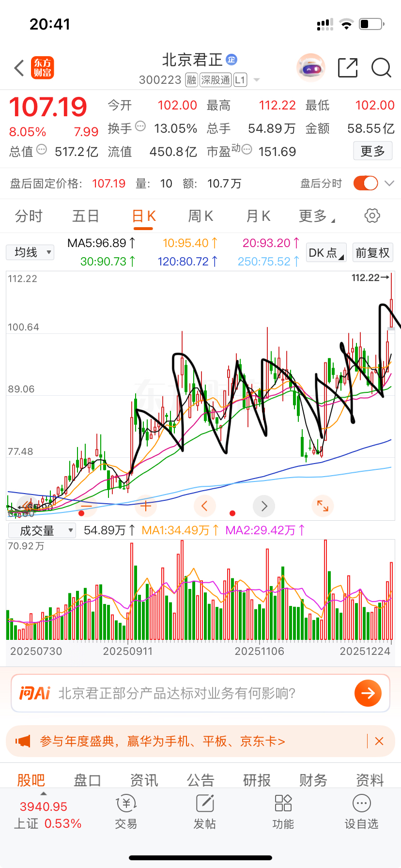Switch to 月K chart tab

click(258, 216)
